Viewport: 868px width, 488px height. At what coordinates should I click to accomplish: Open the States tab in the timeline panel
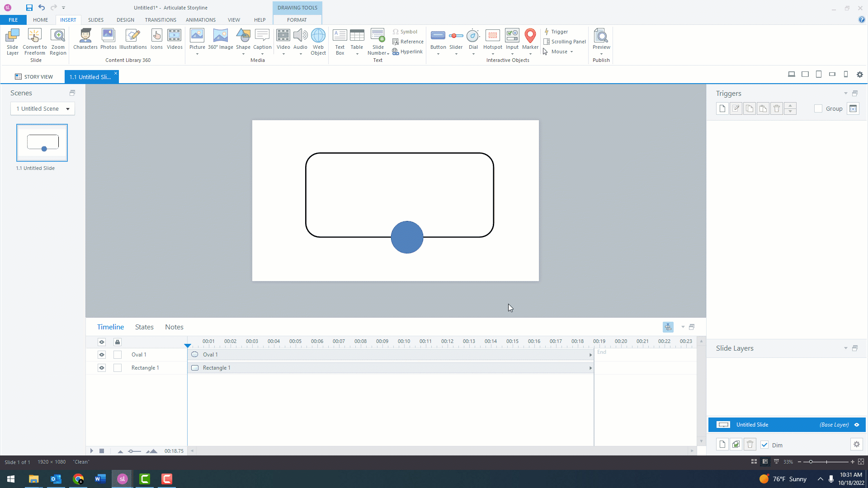pyautogui.click(x=144, y=327)
